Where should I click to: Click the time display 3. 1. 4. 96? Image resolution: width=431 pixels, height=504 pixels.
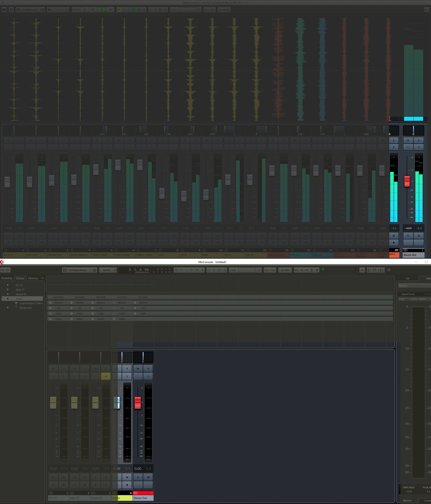[139, 270]
